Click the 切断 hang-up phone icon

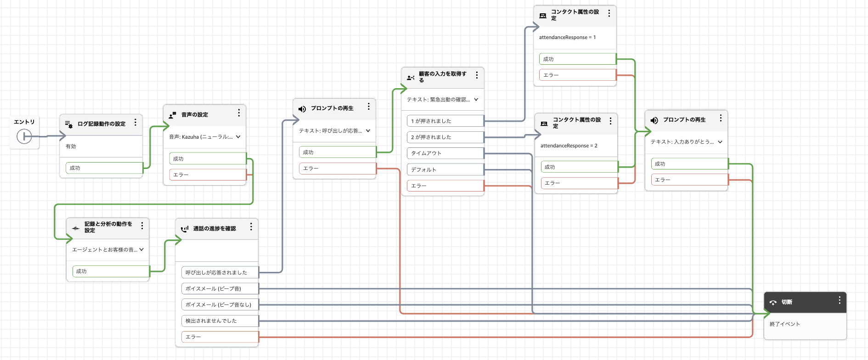pyautogui.click(x=773, y=303)
